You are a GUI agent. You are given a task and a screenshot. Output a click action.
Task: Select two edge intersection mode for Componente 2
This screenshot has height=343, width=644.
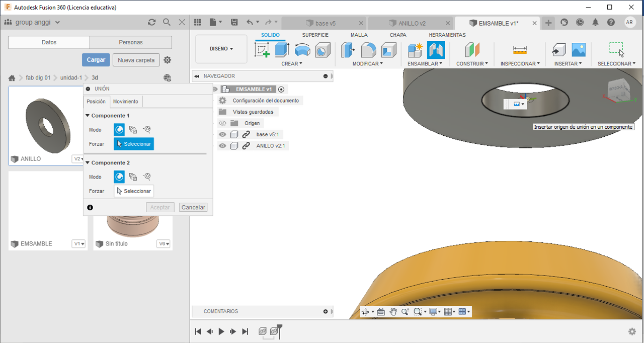coord(147,177)
